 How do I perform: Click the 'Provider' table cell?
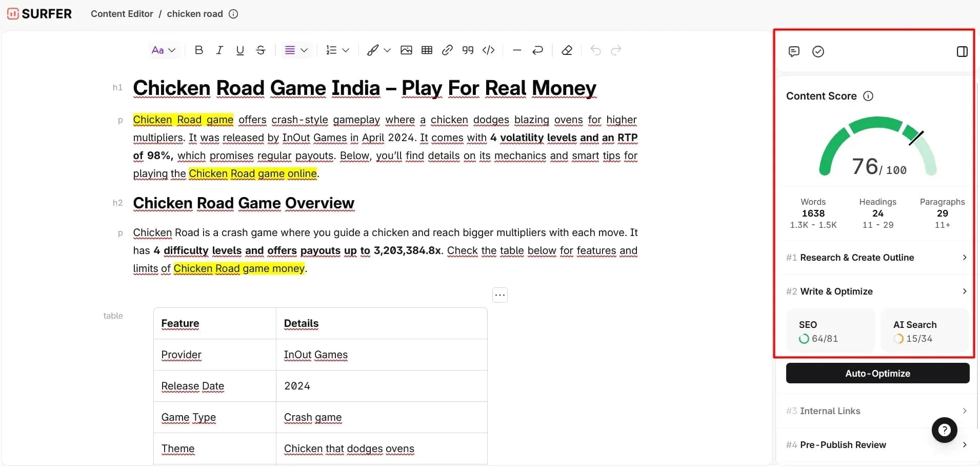click(x=215, y=355)
